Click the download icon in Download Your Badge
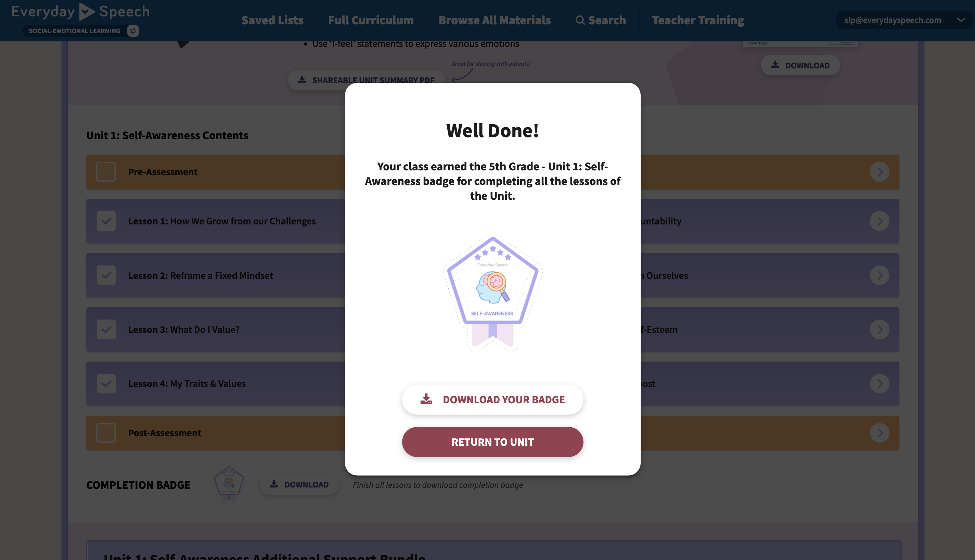This screenshot has height=560, width=975. click(426, 399)
